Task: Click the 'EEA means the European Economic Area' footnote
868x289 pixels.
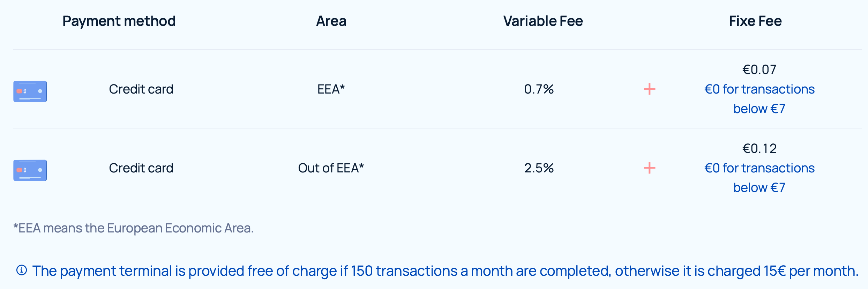Action: click(x=134, y=228)
